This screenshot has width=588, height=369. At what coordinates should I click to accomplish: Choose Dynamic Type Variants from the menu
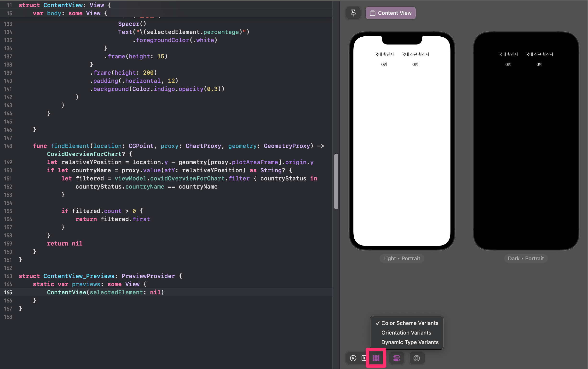pyautogui.click(x=407, y=342)
